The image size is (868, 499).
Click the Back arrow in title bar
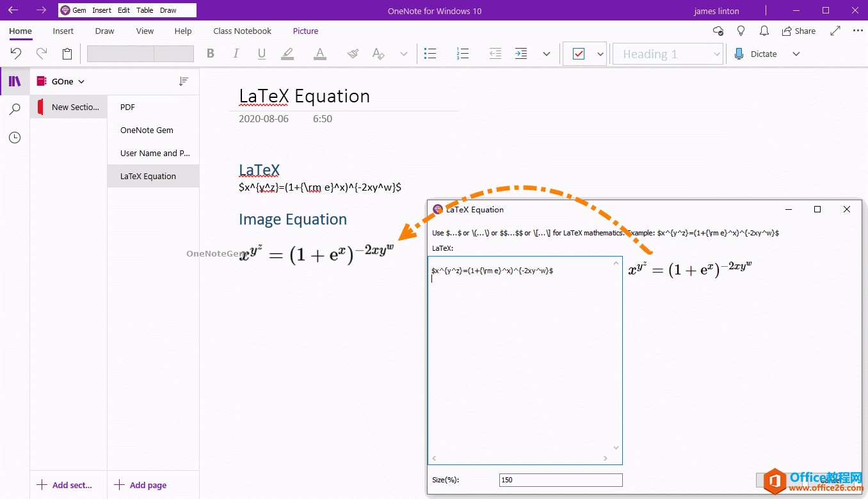click(13, 10)
